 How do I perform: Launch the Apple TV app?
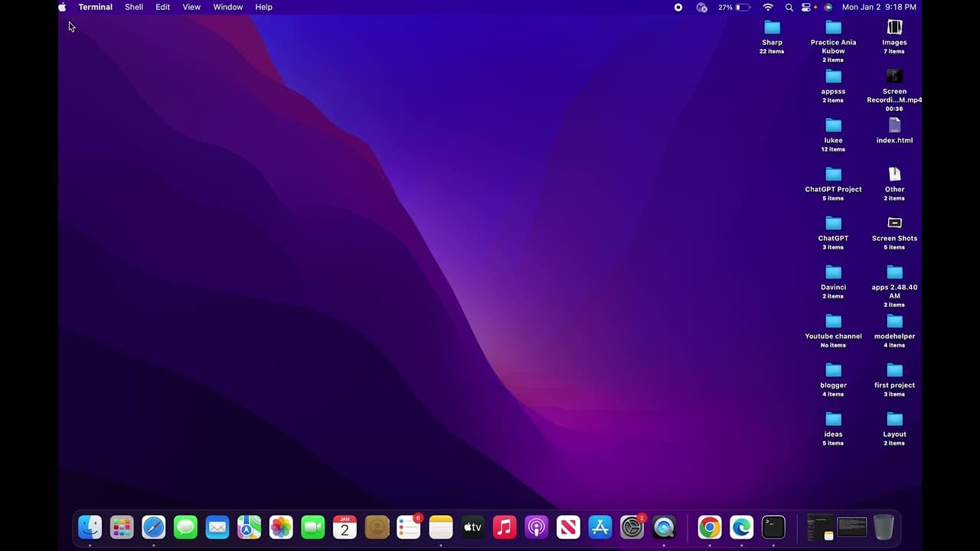[472, 527]
